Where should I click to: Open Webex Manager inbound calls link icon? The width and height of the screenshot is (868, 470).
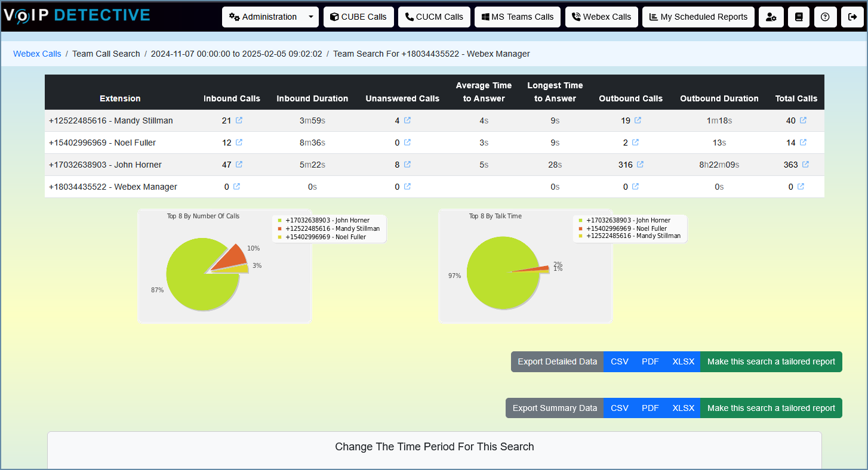236,187
